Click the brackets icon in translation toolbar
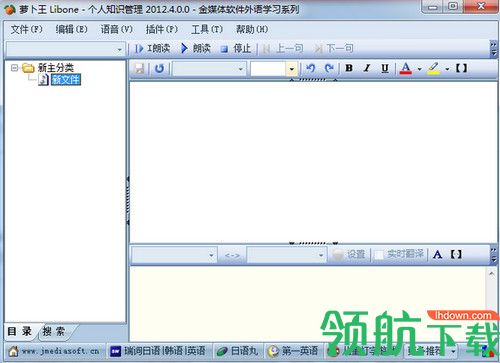 (456, 255)
